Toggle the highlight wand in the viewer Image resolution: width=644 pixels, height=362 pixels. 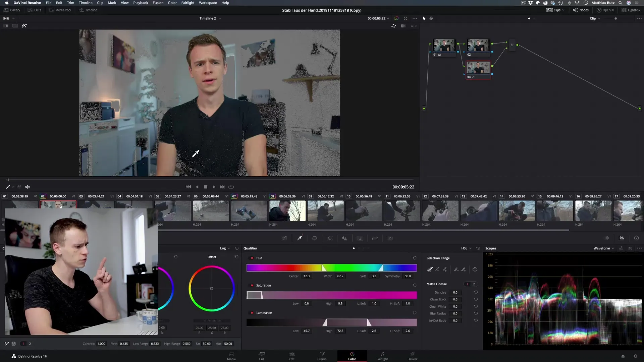[x=24, y=26]
